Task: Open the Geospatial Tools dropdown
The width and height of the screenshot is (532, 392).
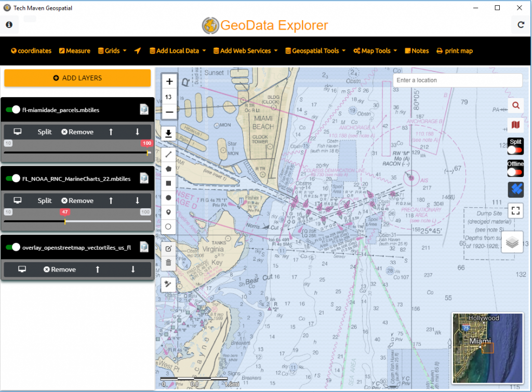Action: (315, 51)
